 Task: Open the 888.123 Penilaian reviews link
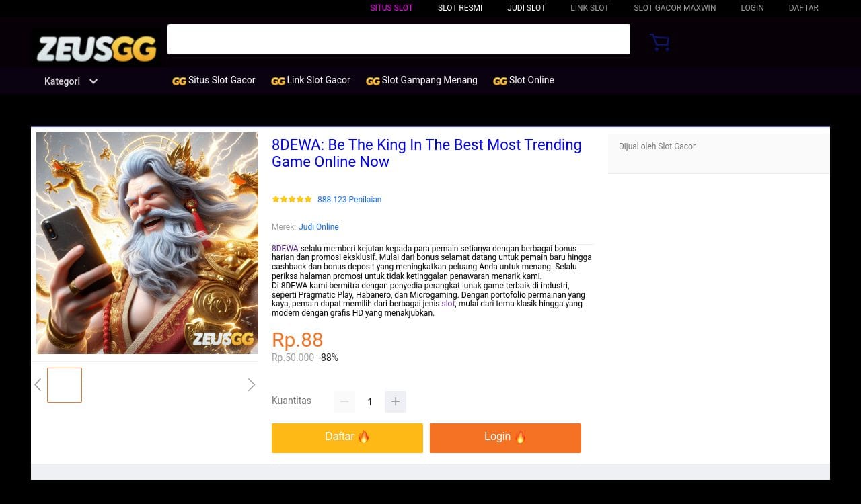[349, 200]
